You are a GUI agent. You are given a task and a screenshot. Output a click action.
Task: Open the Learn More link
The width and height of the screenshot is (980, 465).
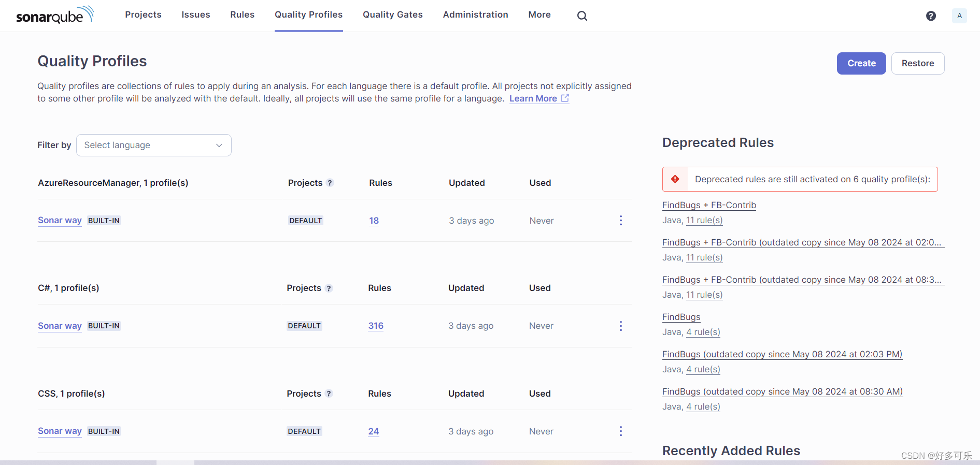pos(539,98)
